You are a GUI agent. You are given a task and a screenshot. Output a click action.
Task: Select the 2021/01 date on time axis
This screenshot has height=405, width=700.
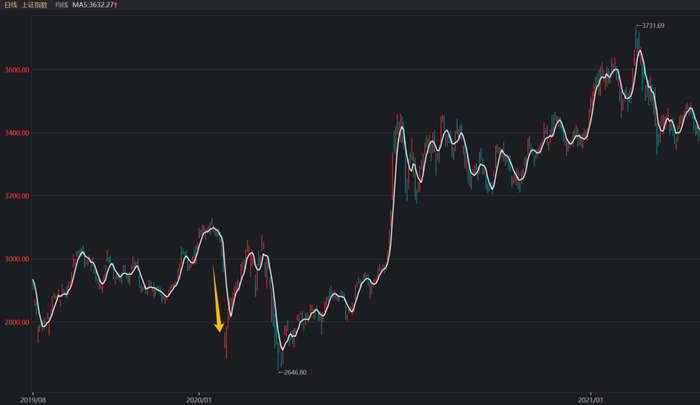[x=592, y=397]
